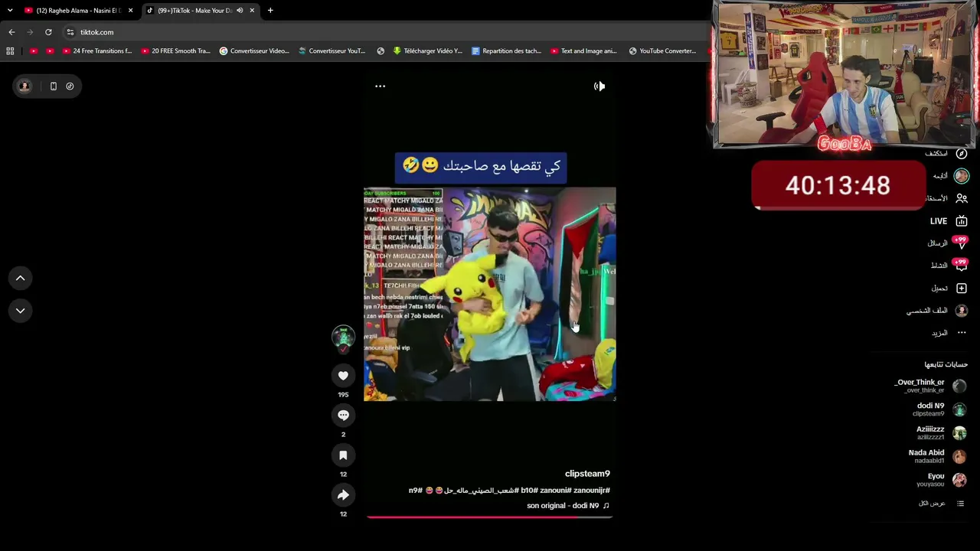Open 'Repartition des tach...' bookmark
This screenshot has width=980, height=551.
506,51
